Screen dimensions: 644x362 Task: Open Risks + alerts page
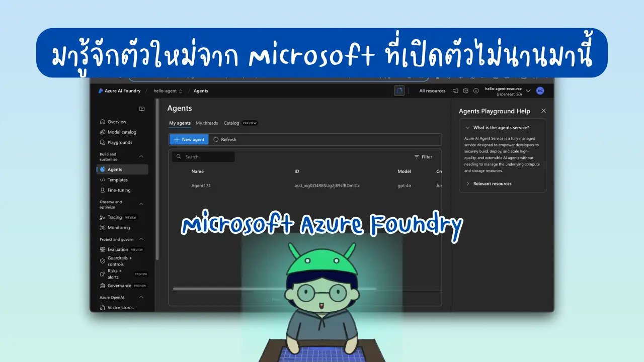[123, 274]
